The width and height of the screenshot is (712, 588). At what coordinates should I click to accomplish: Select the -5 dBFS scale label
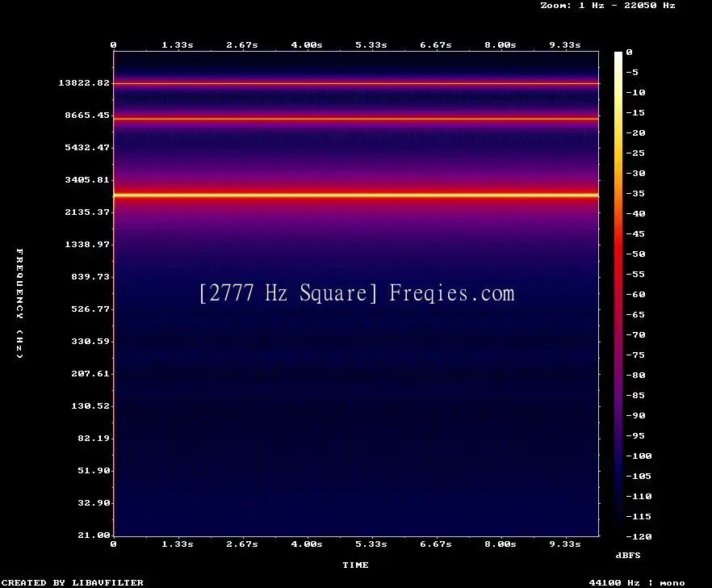[x=632, y=72]
